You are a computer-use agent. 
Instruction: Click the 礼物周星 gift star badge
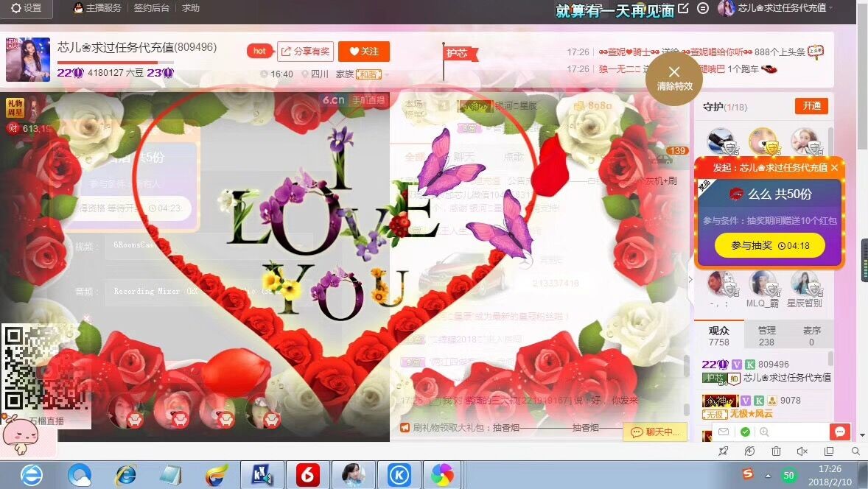[x=15, y=108]
